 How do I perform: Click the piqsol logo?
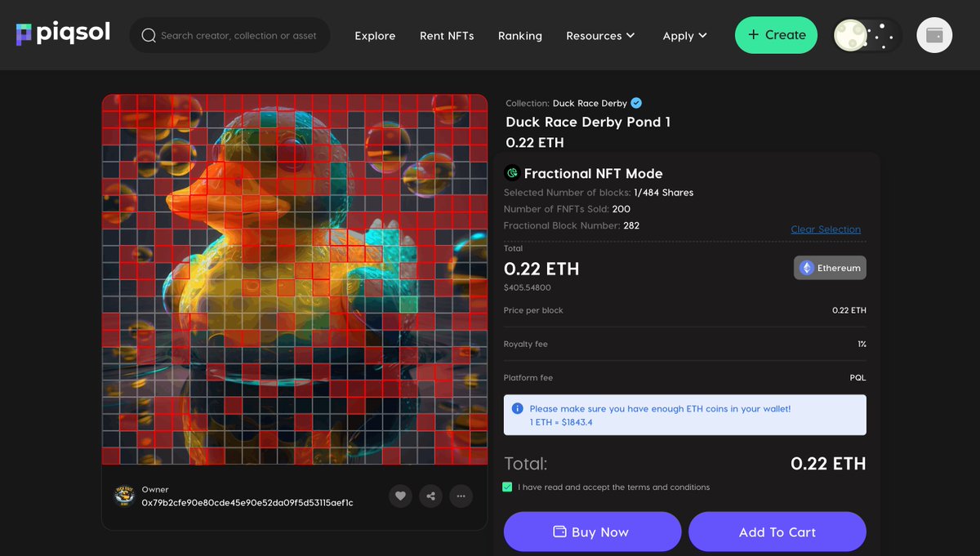[61, 34]
